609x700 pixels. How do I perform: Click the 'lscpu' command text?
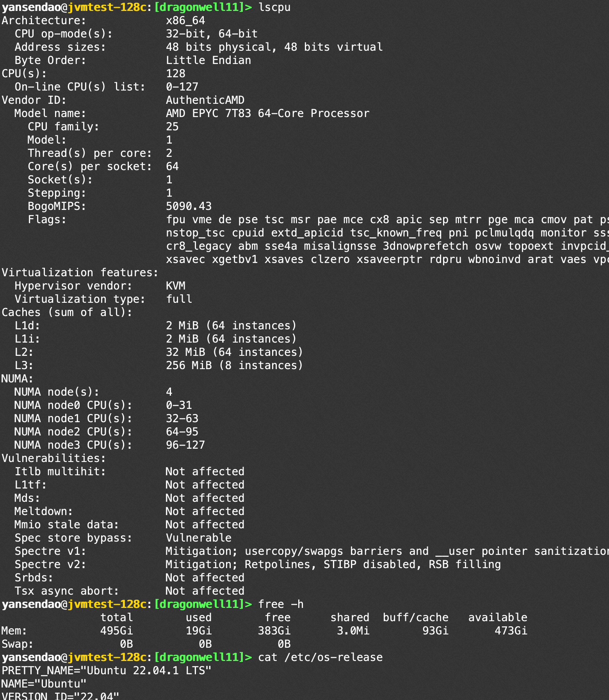274,7
